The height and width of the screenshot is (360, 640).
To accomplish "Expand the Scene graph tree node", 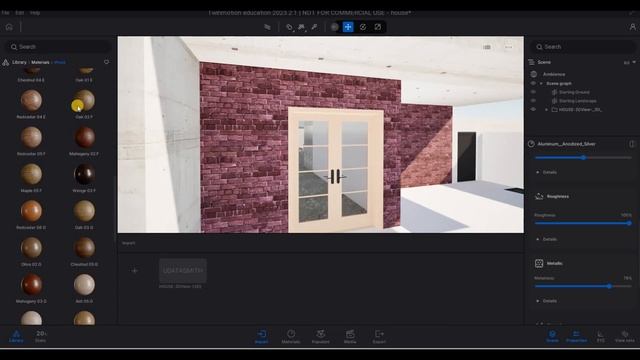I will [542, 83].
